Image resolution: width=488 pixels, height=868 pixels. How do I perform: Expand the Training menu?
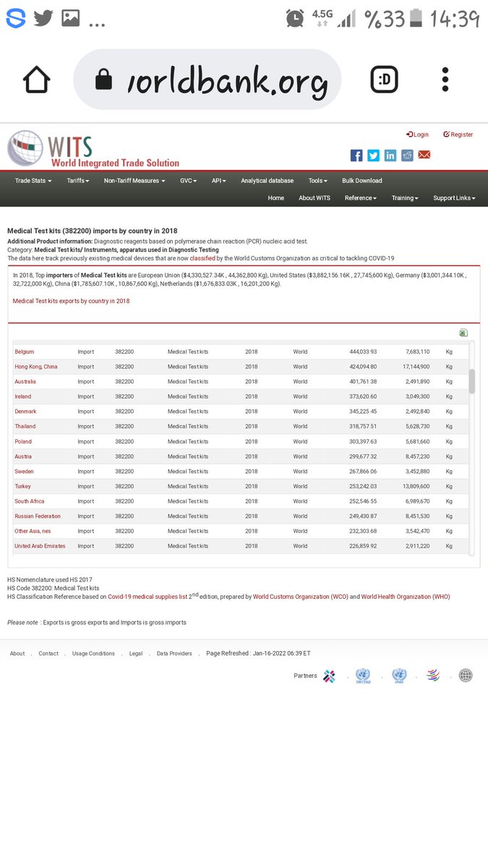click(x=405, y=198)
